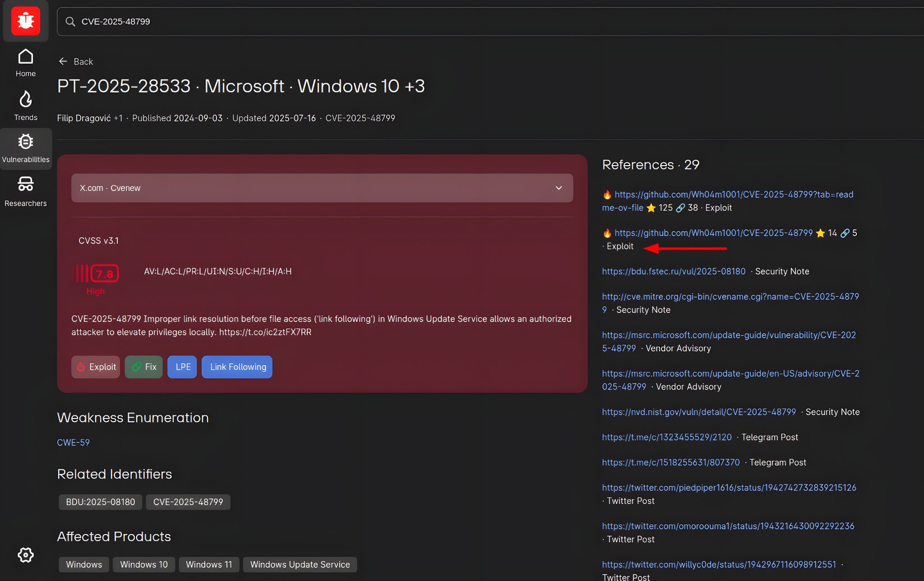924x581 pixels.
Task: Click the fork link icon beside 5
Action: click(x=845, y=233)
